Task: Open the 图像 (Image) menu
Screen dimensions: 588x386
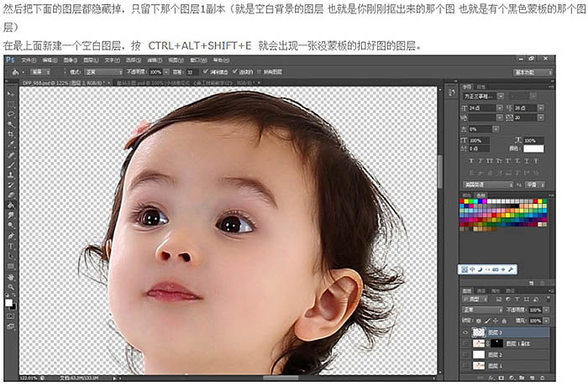Action: point(70,60)
